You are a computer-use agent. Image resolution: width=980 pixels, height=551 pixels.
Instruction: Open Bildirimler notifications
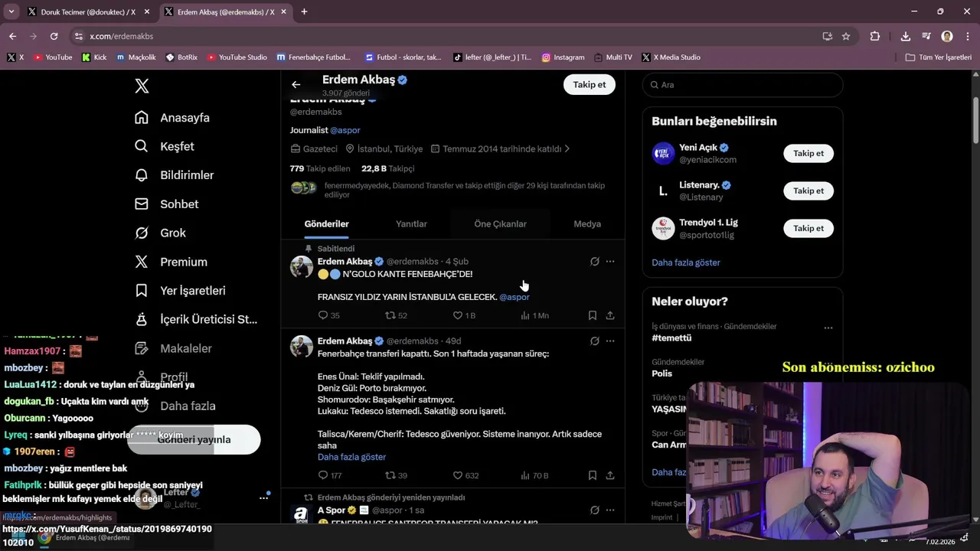174,175
